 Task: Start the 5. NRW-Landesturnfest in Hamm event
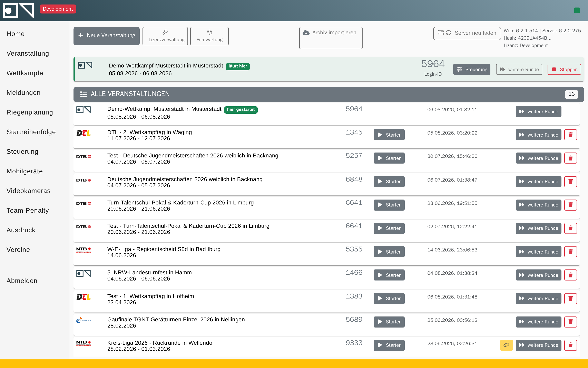click(x=389, y=275)
